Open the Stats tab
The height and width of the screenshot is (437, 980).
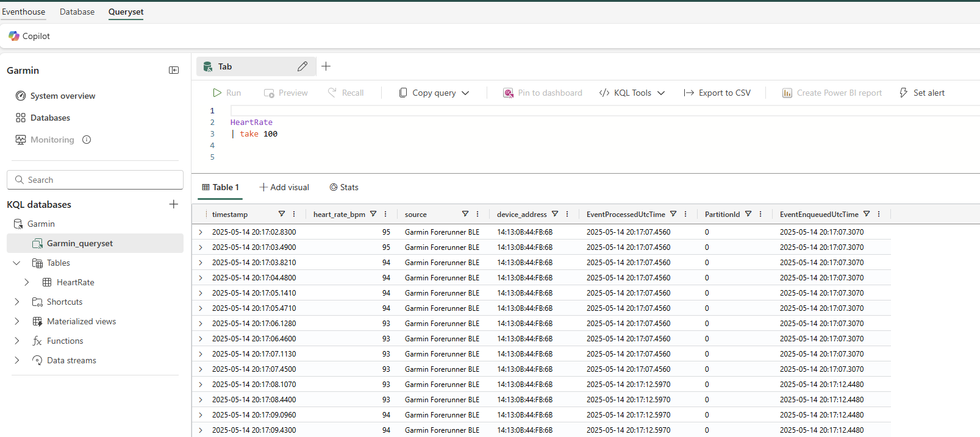(344, 187)
